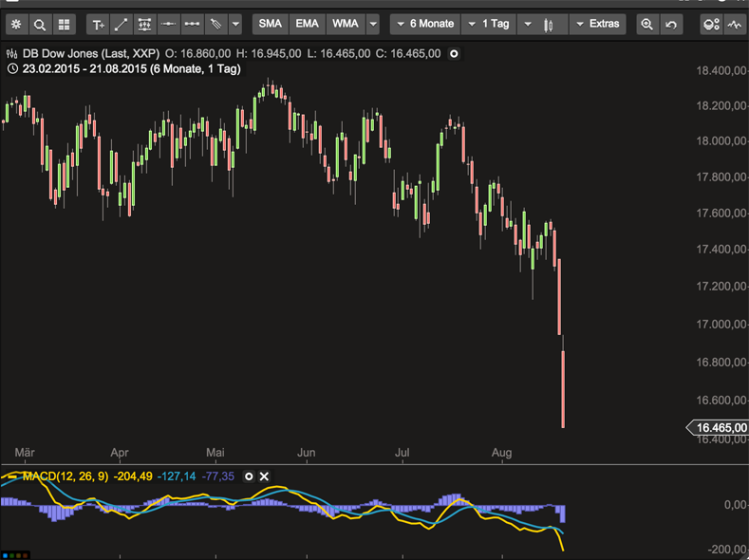Screen dimensions: 749x560
Task: Open the Extras menu
Action: coord(597,24)
